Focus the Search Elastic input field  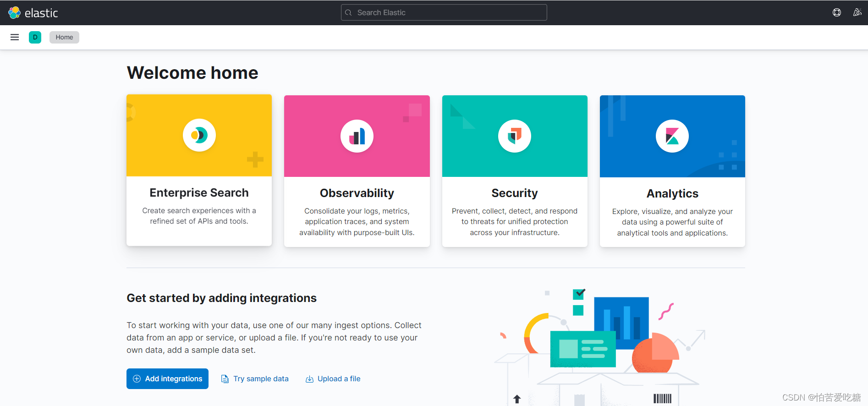pyautogui.click(x=444, y=12)
